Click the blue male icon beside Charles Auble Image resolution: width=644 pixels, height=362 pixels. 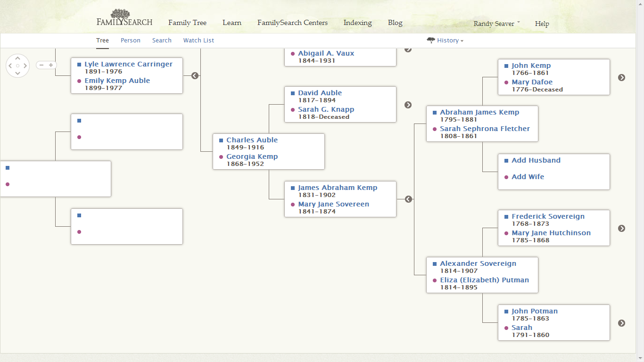pos(221,140)
